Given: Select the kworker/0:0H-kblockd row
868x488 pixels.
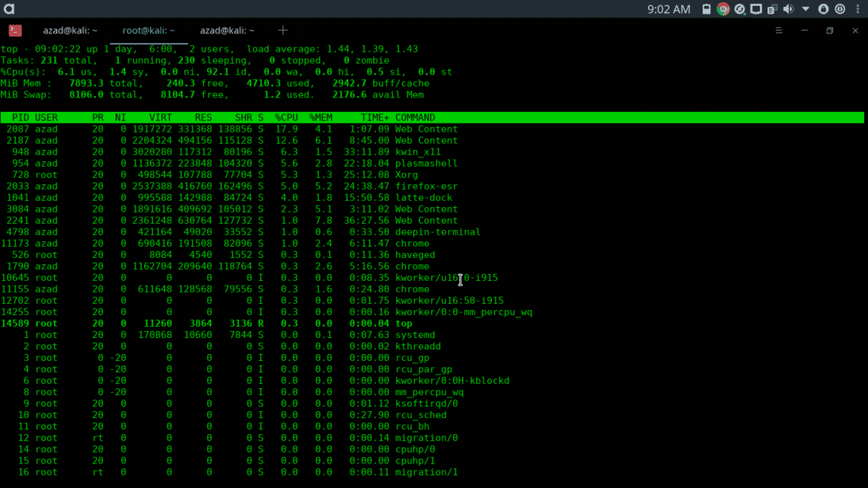Looking at the screenshot, I should pyautogui.click(x=254, y=381).
